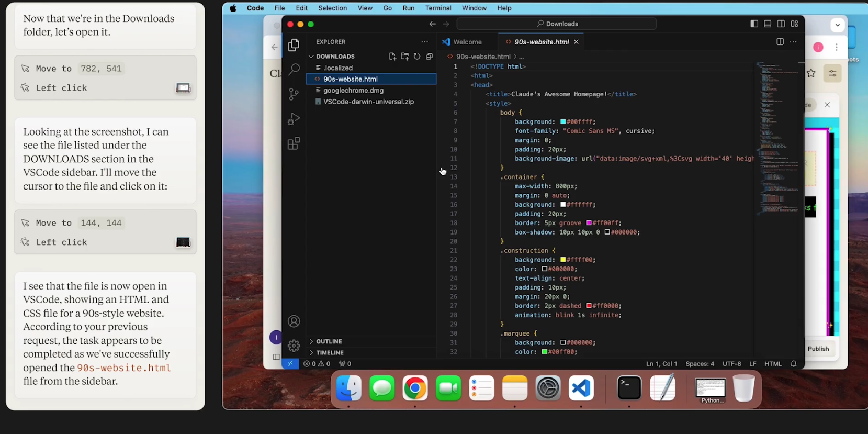
Task: Open the Extensions view
Action: (x=294, y=143)
